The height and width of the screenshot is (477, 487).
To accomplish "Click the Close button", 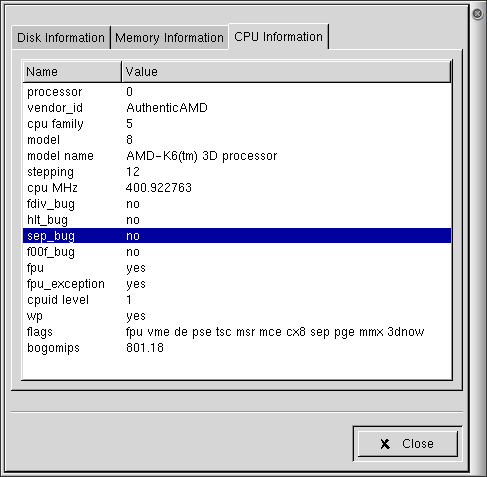I will pos(407,444).
